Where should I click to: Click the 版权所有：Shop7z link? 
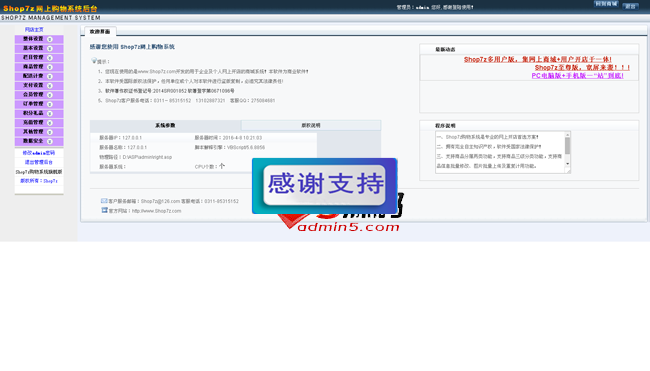39,181
